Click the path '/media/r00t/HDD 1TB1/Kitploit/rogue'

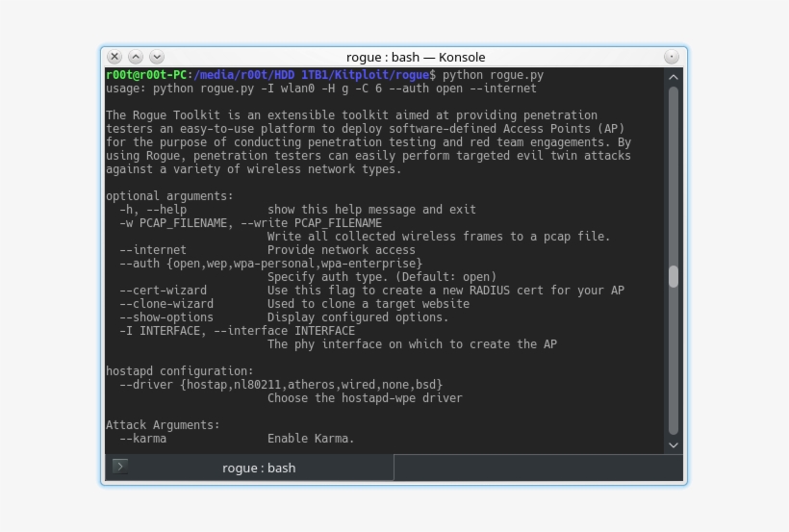(312, 75)
